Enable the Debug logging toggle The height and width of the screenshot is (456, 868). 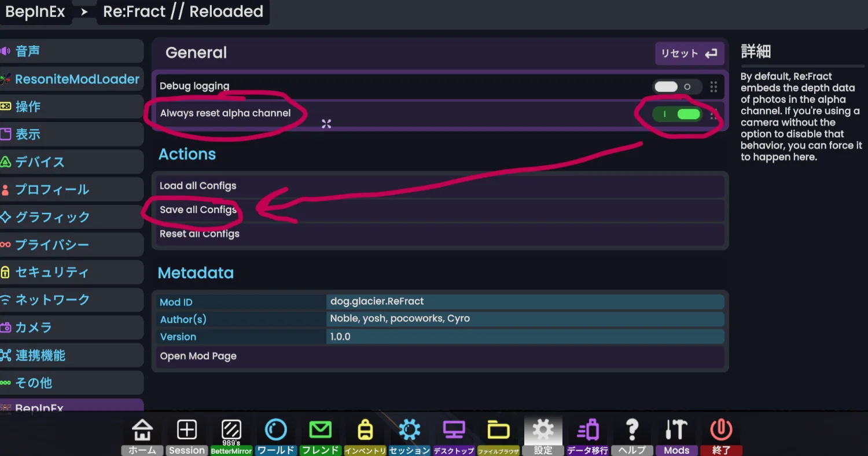(676, 87)
